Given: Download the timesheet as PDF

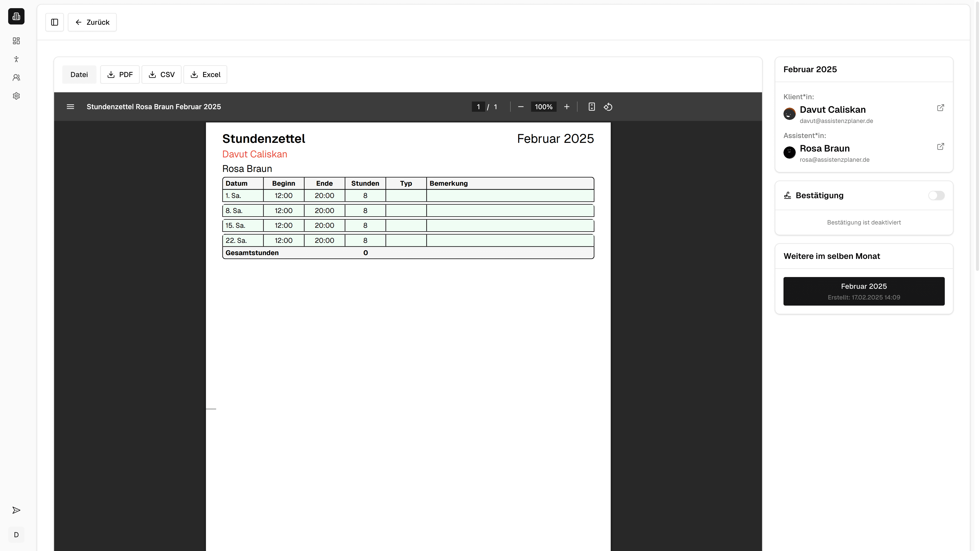Looking at the screenshot, I should [x=120, y=74].
